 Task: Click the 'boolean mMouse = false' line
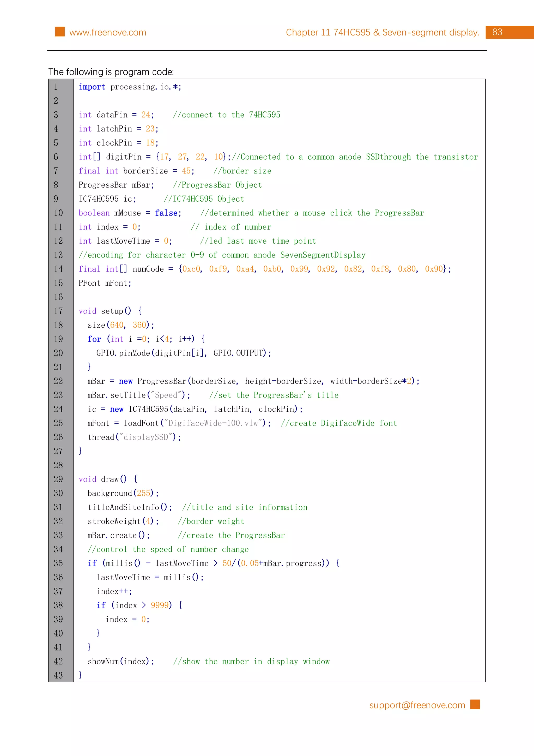[x=130, y=213]
